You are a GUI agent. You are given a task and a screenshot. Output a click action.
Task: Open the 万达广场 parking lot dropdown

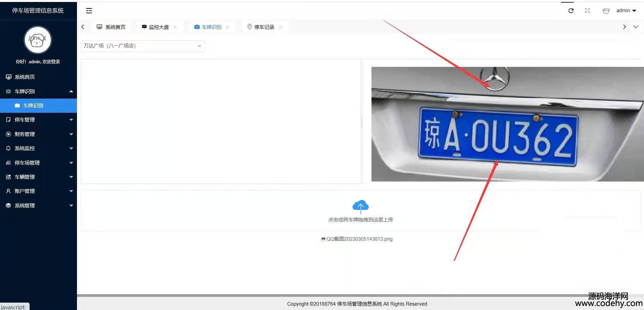coord(143,46)
